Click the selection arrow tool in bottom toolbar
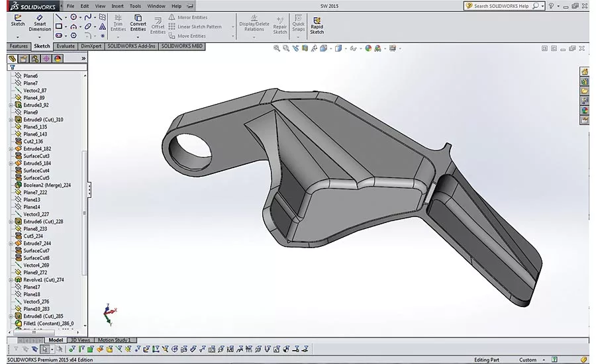Screen dimensions: 596x364 click(45, 349)
